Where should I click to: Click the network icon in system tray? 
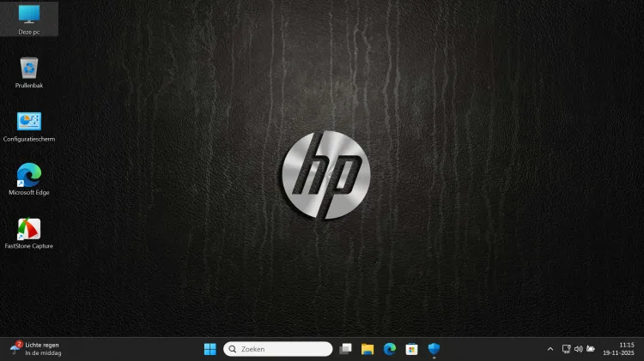[566, 349]
